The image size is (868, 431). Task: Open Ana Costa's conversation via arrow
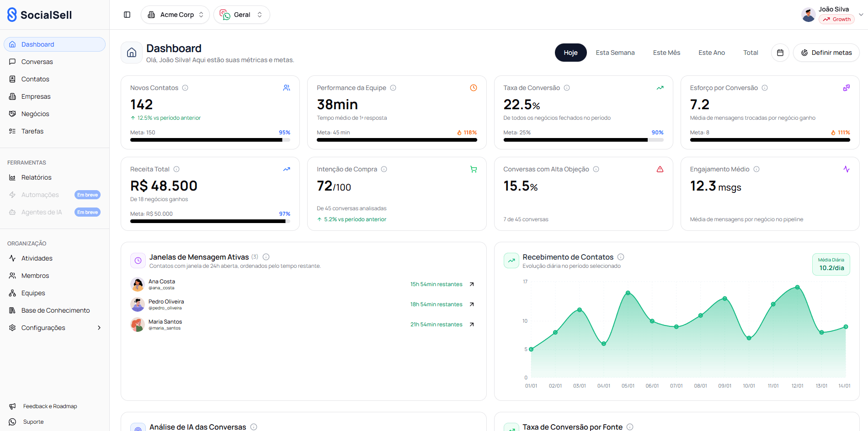471,284
